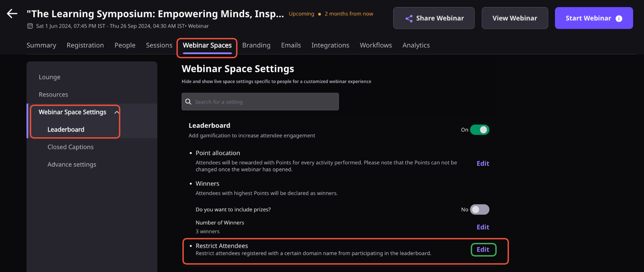The height and width of the screenshot is (272, 644).
Task: Open Closed Captions in the sidebar
Action: click(x=71, y=147)
